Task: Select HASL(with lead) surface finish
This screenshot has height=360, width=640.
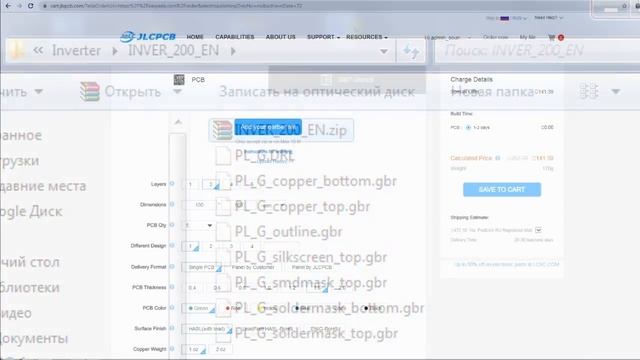Action: (207, 329)
